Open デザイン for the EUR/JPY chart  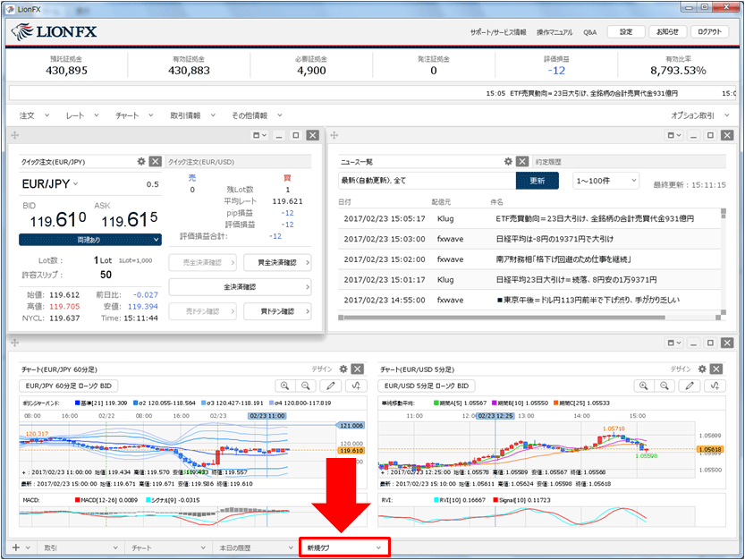tap(322, 369)
